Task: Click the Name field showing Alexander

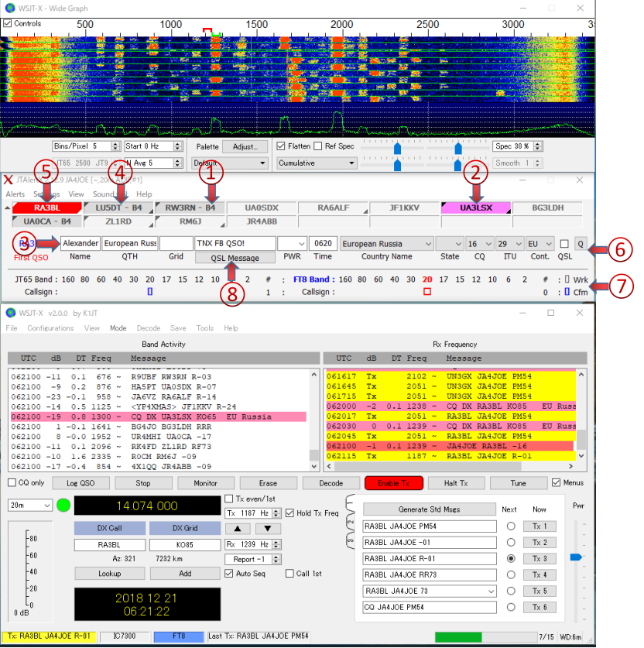Action: [x=80, y=243]
